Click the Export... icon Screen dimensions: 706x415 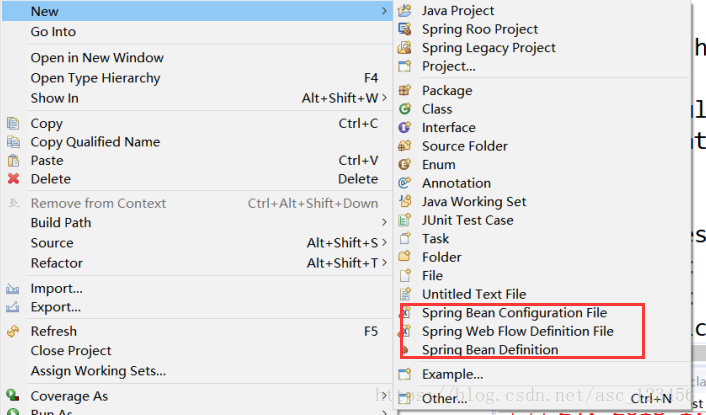pyautogui.click(x=13, y=307)
